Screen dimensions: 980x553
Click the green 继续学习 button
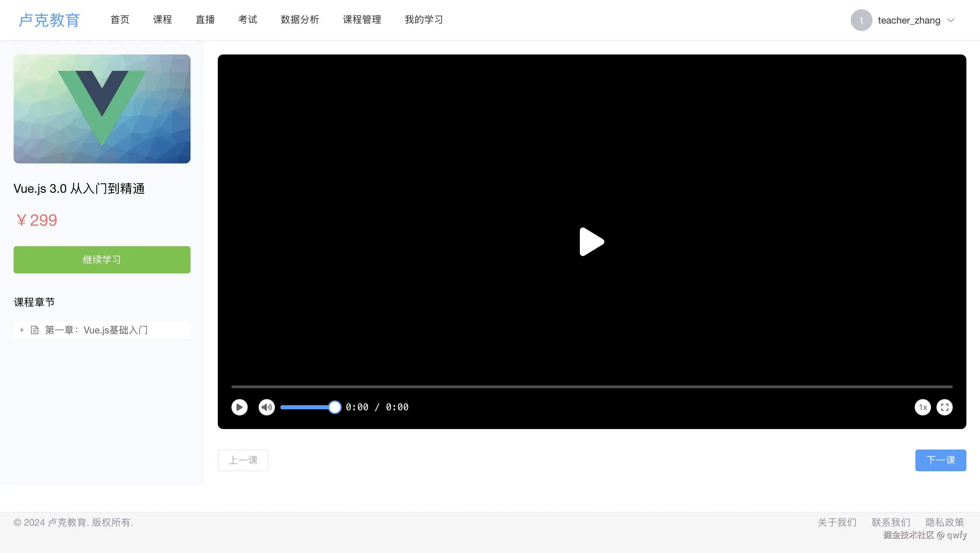tap(102, 259)
